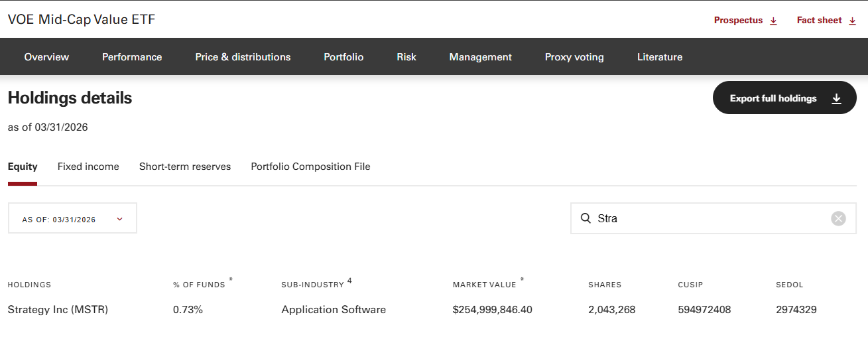This screenshot has width=868, height=345.
Task: Switch to the Fixed income tab
Action: (x=88, y=167)
